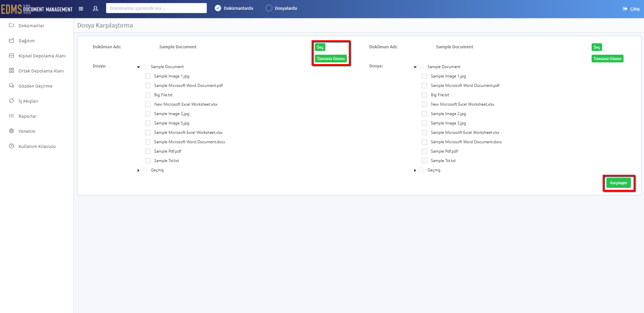The image size is (644, 313).
Task: Check left Sample Document root checkbox
Action: click(x=144, y=67)
